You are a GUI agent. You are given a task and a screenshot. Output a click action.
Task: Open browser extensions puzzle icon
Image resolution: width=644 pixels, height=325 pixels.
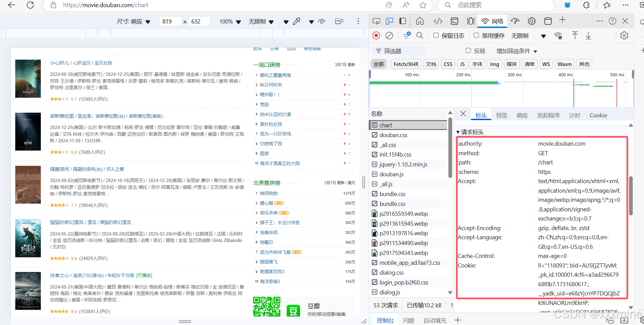click(x=586, y=5)
